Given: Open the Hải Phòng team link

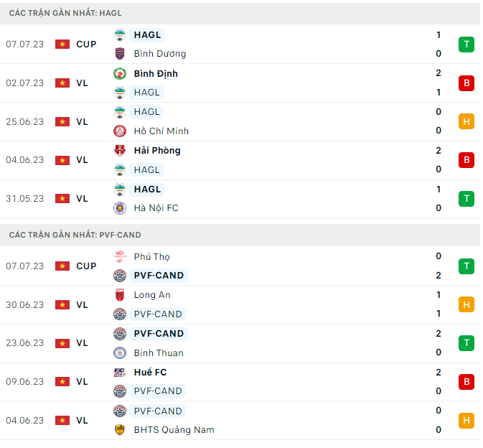Looking at the screenshot, I should (156, 151).
